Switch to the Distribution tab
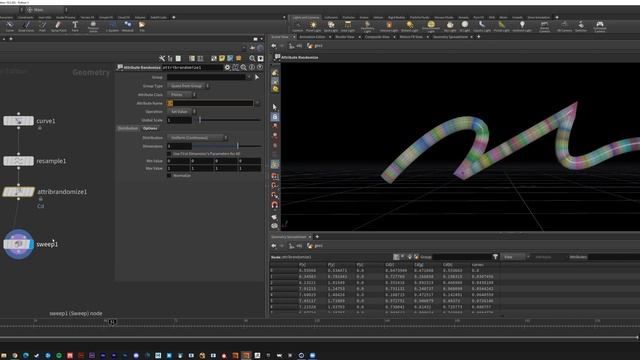 (x=128, y=128)
